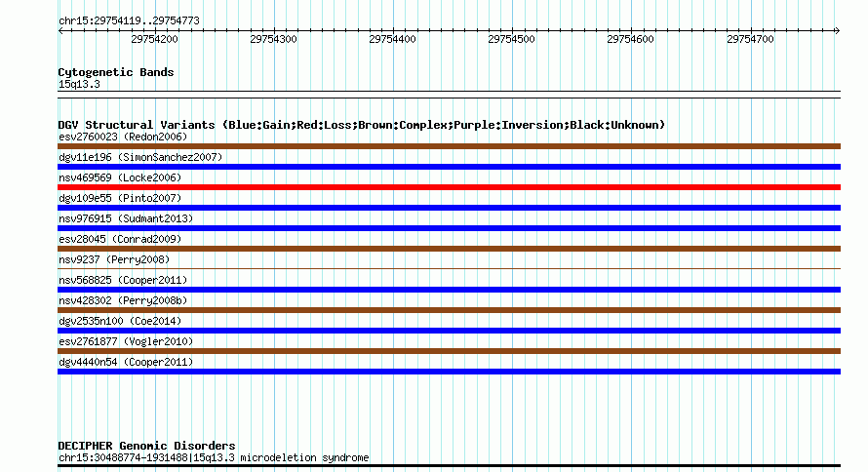The image size is (868, 472).
Task: Click ruler position 29754300
Action: (x=273, y=39)
